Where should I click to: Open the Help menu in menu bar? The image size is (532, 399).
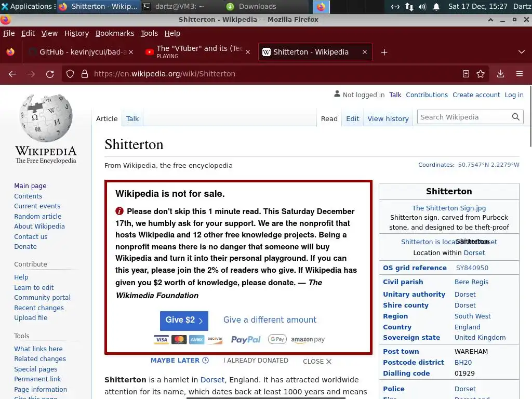point(172,33)
